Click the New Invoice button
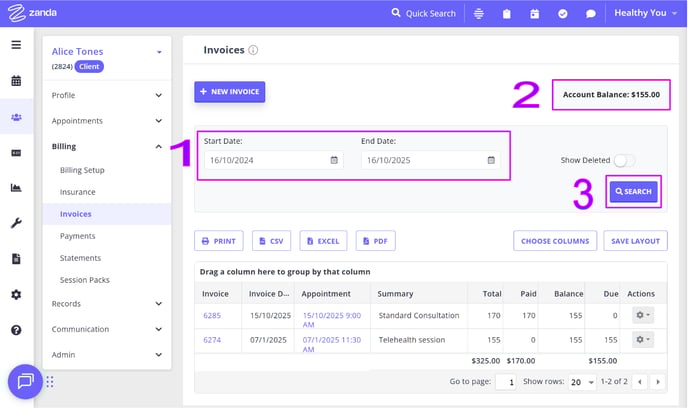 point(229,92)
